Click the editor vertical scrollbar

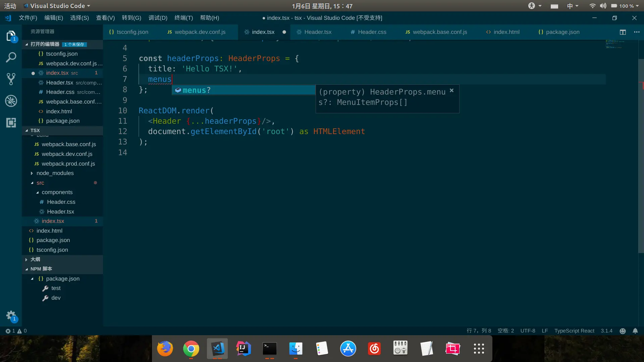tap(641, 156)
